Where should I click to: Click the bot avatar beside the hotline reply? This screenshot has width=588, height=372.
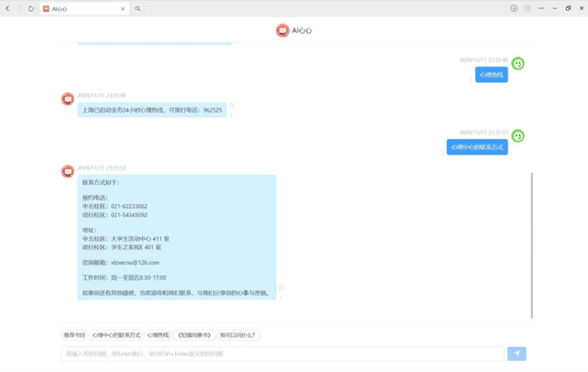coord(68,99)
